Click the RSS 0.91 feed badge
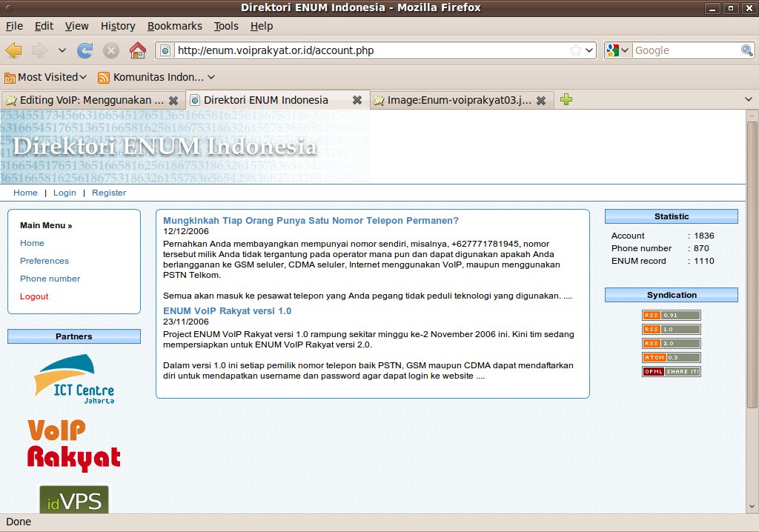The height and width of the screenshot is (532, 759). (671, 315)
